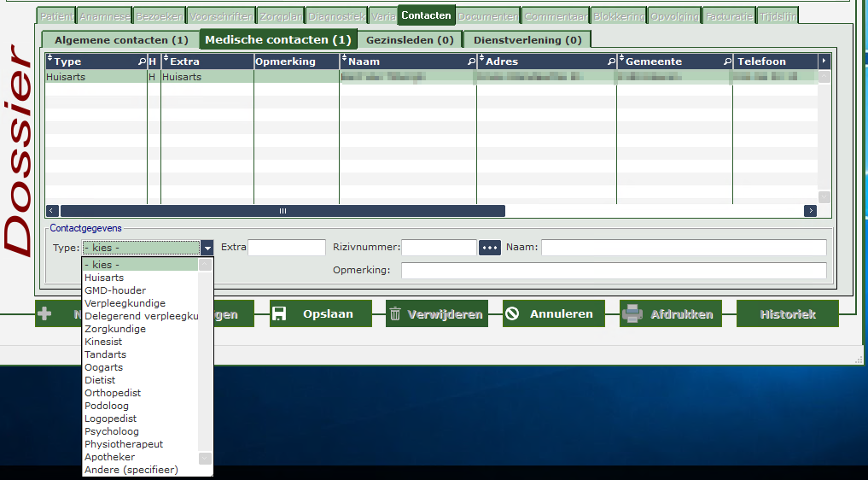Click into the Naam input field
Image resolution: width=868 pixels, height=480 pixels.
pyautogui.click(x=683, y=248)
